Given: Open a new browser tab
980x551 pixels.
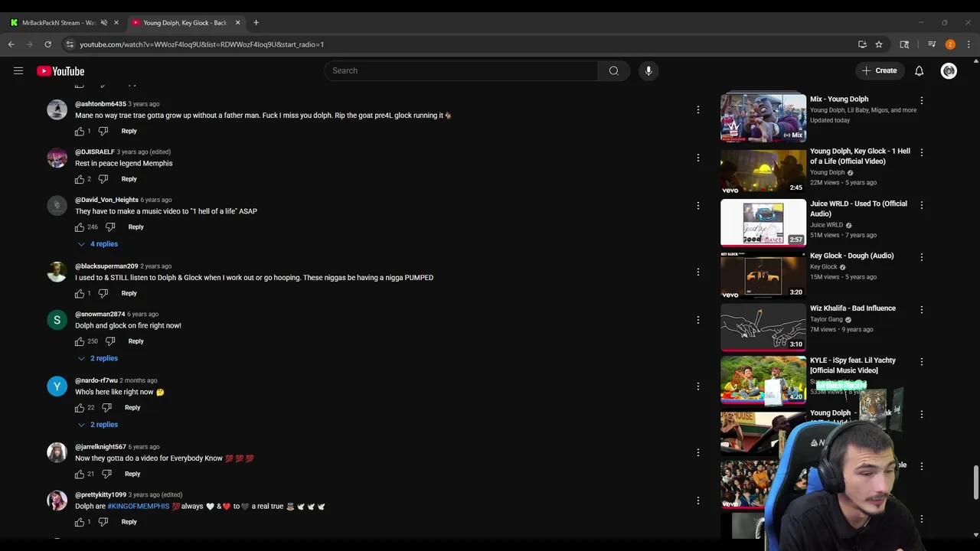Looking at the screenshot, I should coord(256,23).
